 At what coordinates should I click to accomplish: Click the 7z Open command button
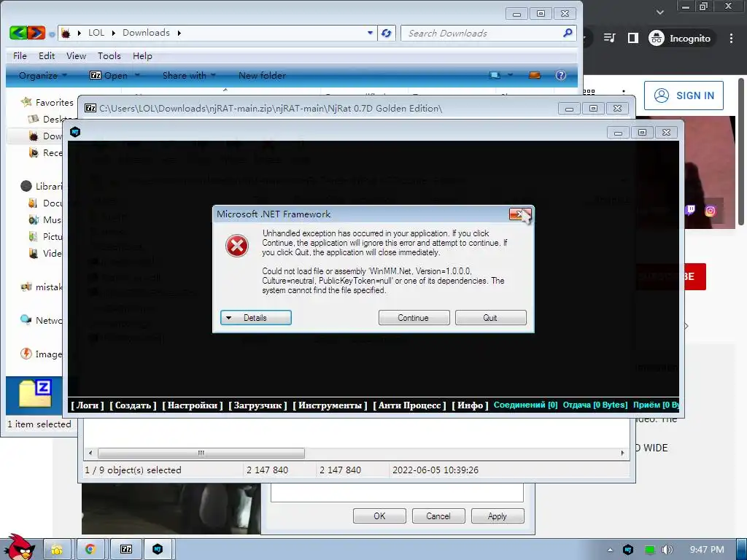(x=109, y=75)
